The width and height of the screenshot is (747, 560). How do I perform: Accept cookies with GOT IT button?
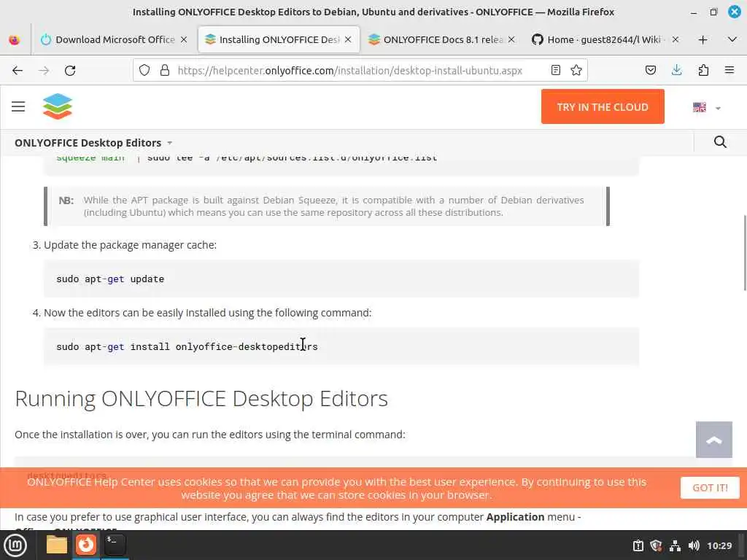710,488
